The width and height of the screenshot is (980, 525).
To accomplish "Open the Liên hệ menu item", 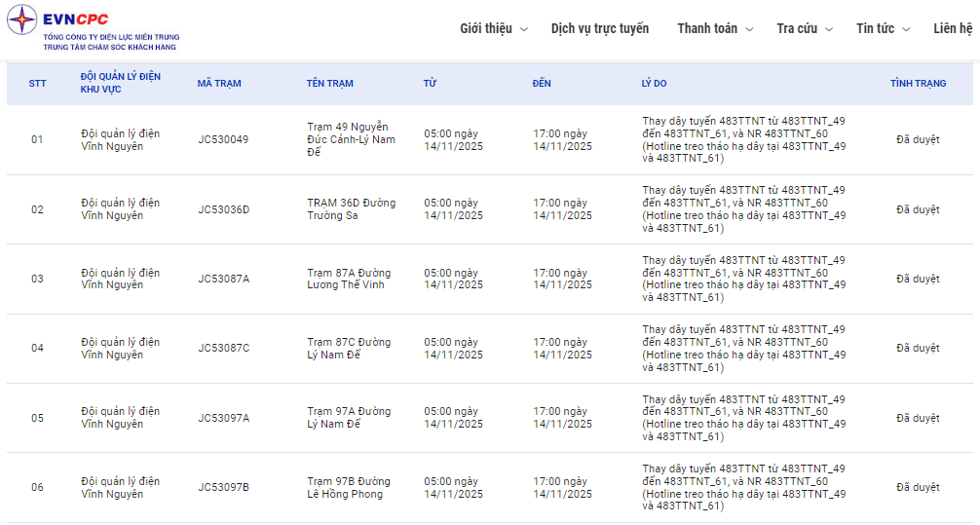I will pyautogui.click(x=952, y=28).
